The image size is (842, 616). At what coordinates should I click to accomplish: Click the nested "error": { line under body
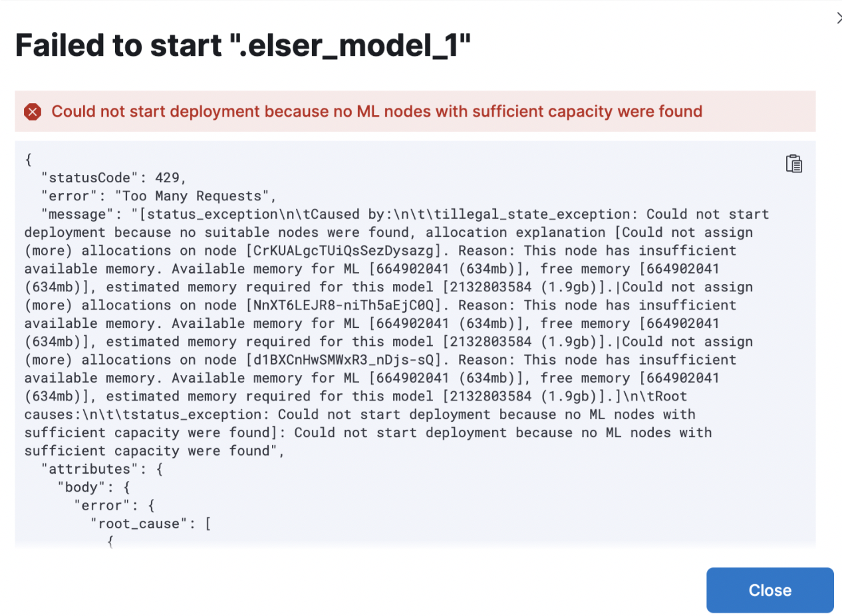[114, 506]
